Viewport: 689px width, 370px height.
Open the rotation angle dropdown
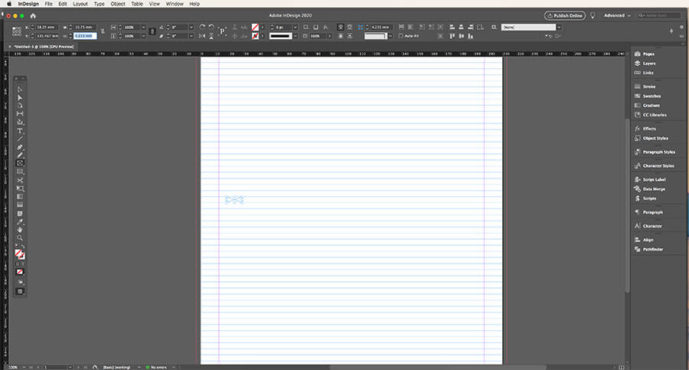[191, 27]
